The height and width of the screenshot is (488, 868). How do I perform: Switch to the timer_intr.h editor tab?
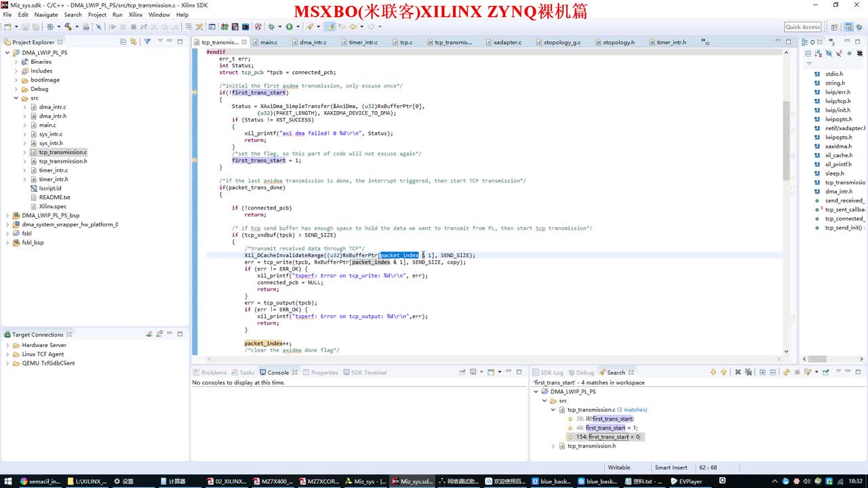(671, 42)
